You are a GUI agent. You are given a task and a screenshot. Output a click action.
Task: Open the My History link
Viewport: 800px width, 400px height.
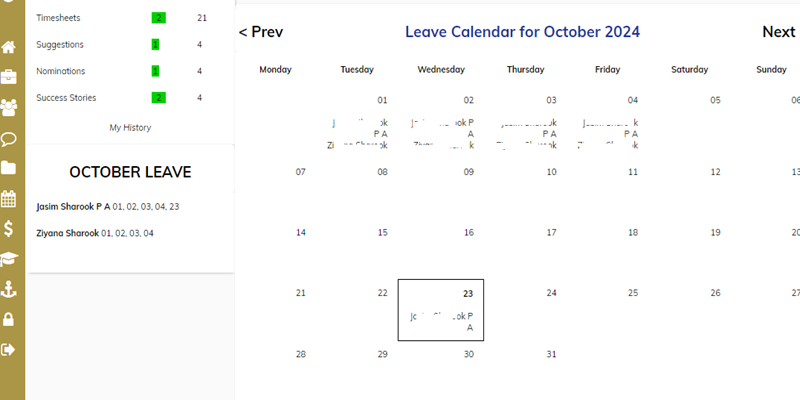pyautogui.click(x=130, y=128)
